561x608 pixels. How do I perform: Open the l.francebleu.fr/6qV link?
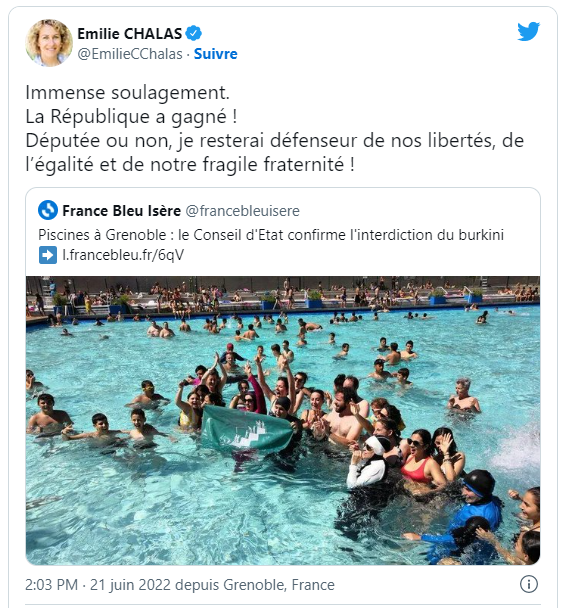pos(123,255)
